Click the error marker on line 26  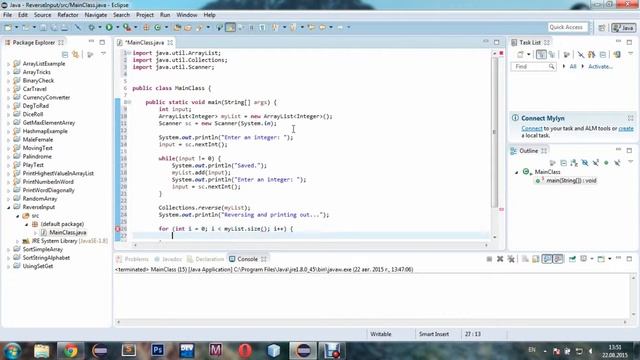(118, 229)
